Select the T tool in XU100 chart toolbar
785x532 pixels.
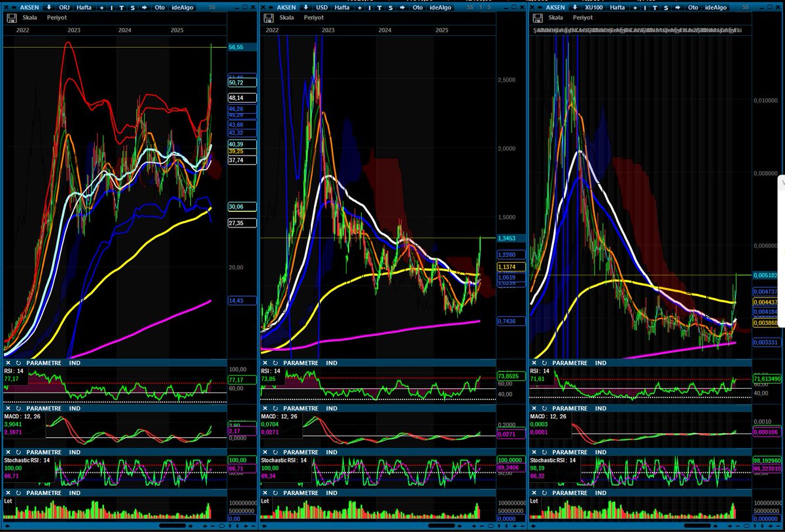click(x=654, y=8)
